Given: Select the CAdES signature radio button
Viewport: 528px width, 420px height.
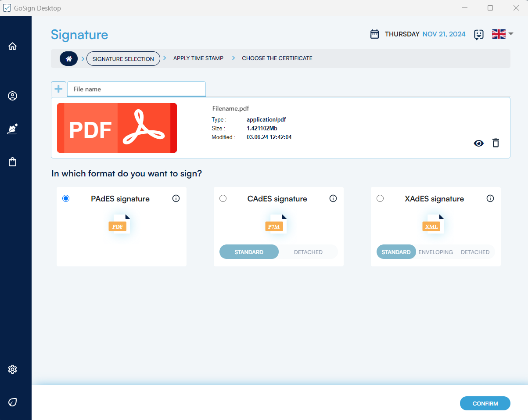Looking at the screenshot, I should (223, 199).
